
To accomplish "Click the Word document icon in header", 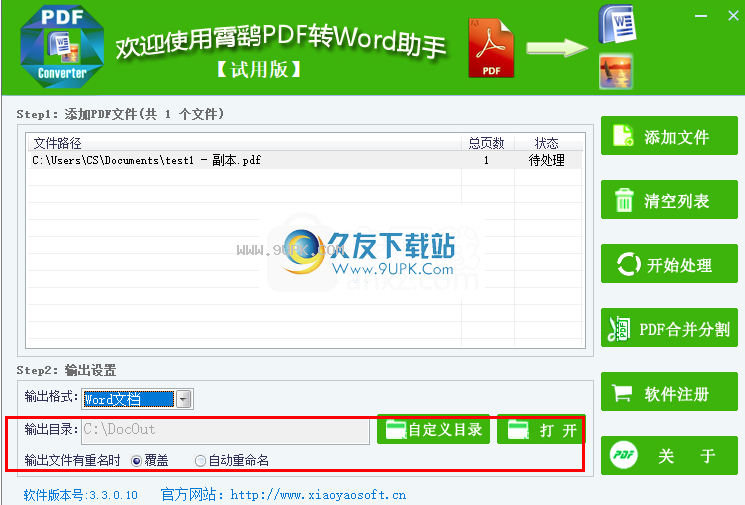I will [x=617, y=24].
